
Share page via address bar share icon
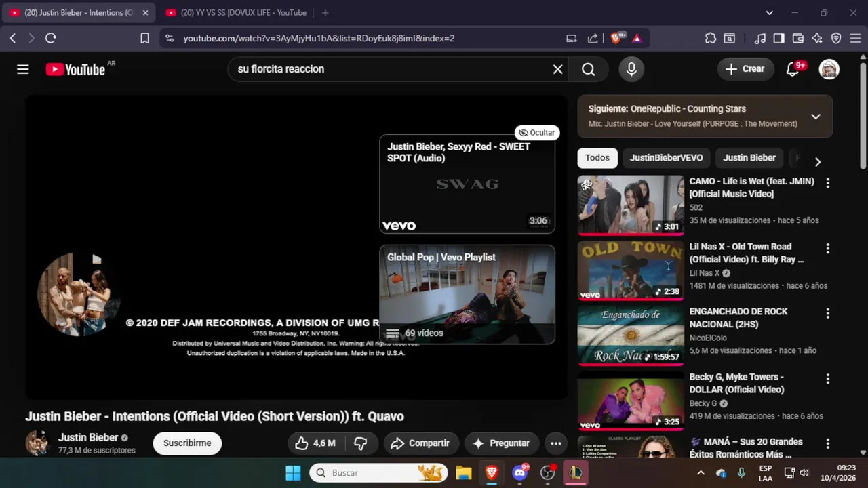tap(593, 39)
